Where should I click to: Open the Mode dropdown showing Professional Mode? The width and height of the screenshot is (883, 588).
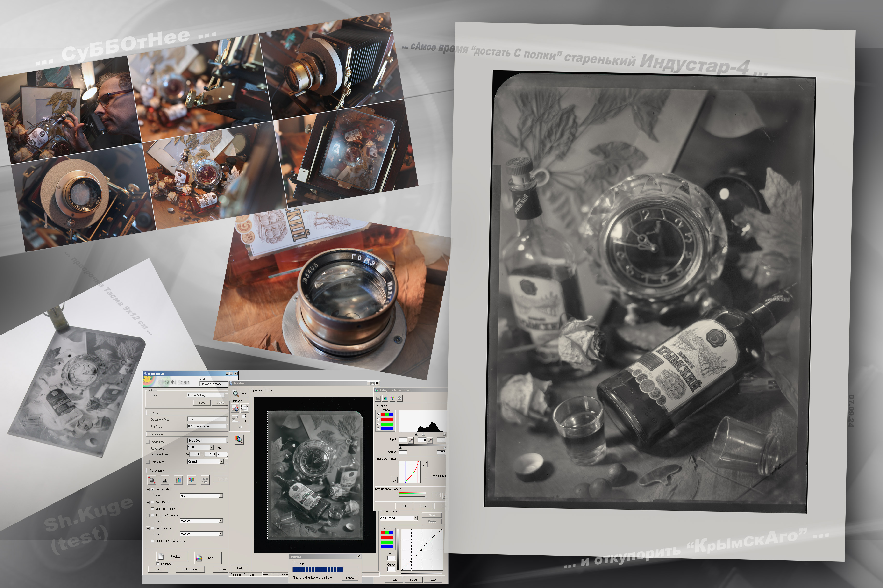coord(213,384)
